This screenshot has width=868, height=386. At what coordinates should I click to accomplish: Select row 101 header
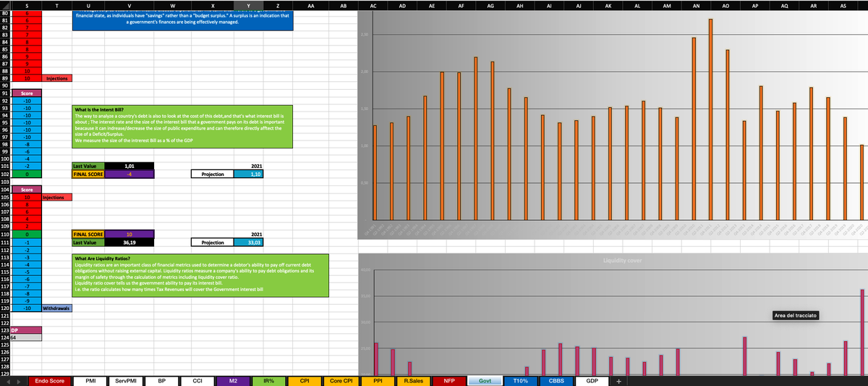tap(5, 167)
